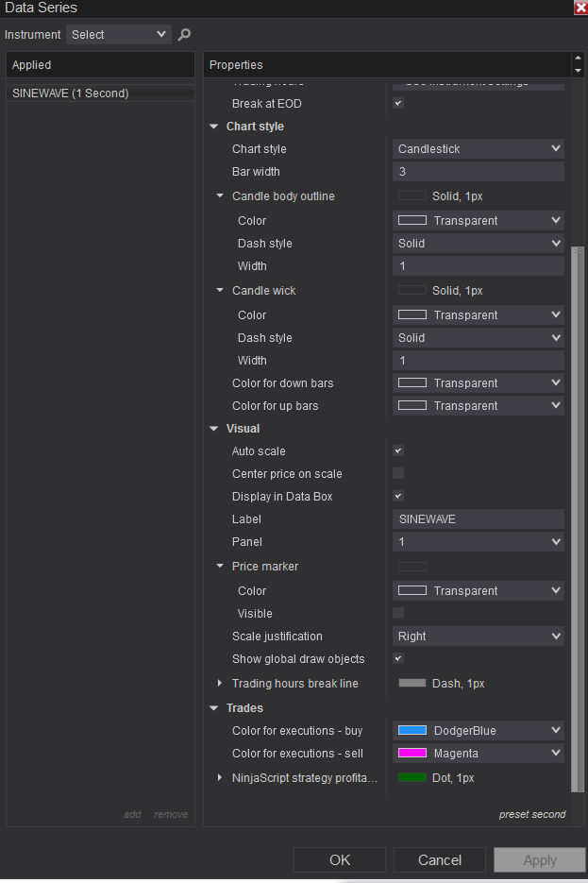This screenshot has height=883, width=588.
Task: Pick the DodgerBlue buy executions color
Action: click(x=478, y=731)
